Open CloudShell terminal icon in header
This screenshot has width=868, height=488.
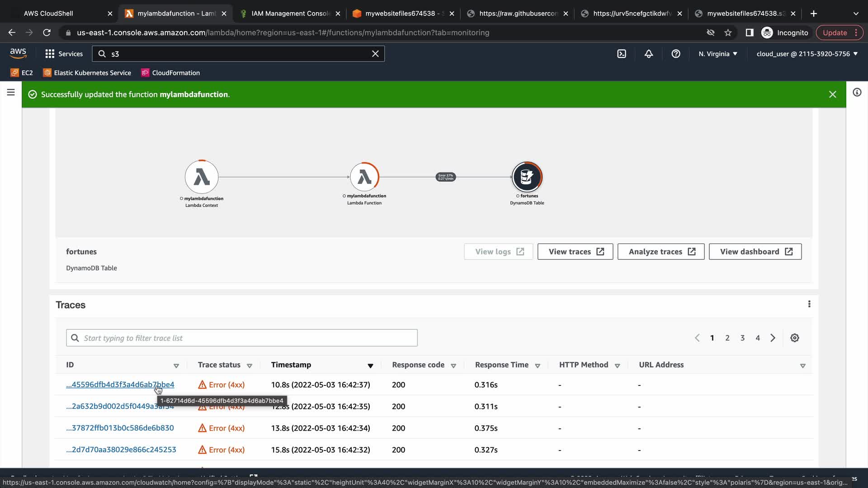(622, 54)
